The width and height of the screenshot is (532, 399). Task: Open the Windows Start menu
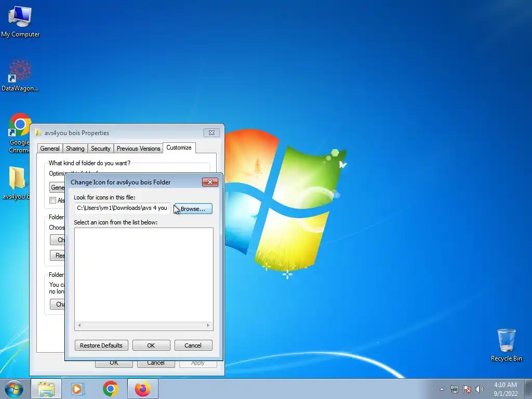[14, 389]
